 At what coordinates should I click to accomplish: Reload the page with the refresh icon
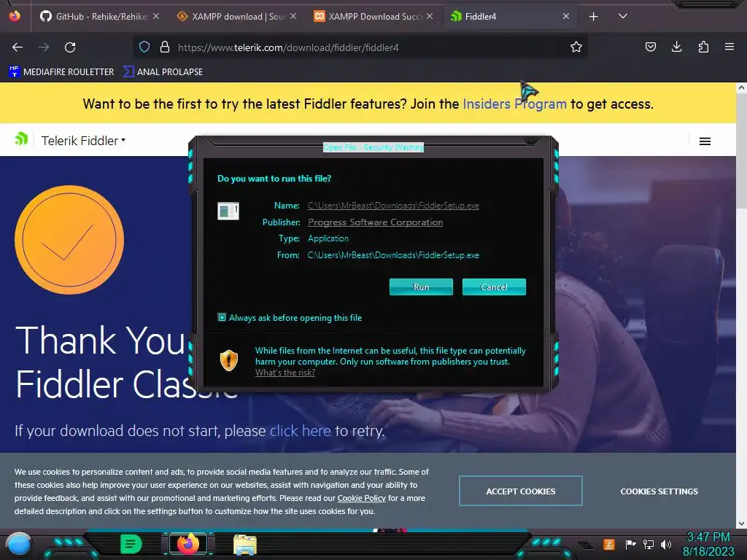[x=70, y=47]
